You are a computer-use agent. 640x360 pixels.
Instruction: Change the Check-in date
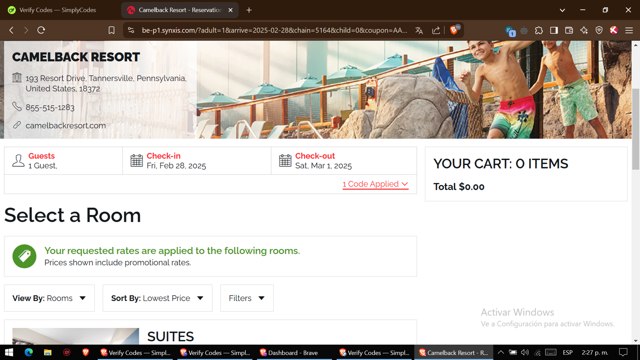pyautogui.click(x=197, y=161)
